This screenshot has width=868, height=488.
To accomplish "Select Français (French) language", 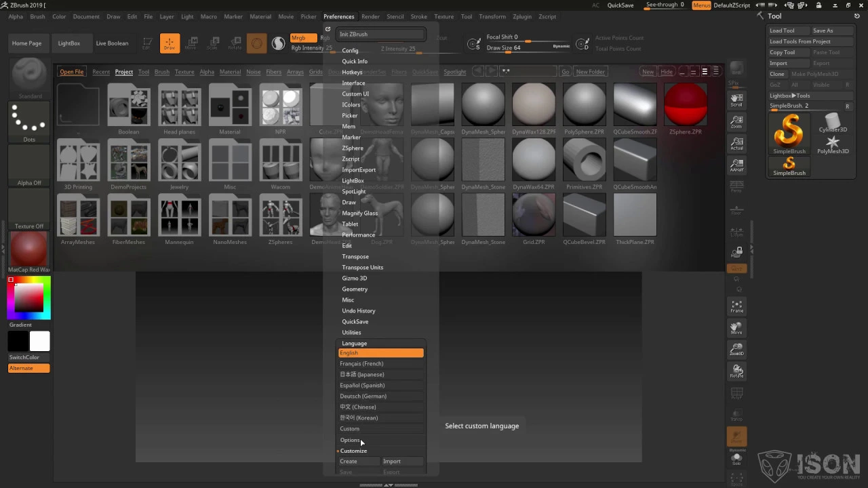I will [x=381, y=363].
